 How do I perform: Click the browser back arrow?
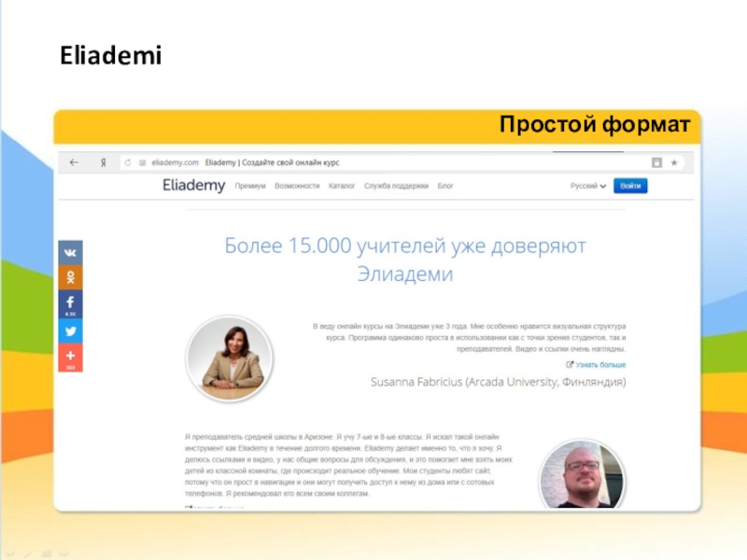[x=74, y=162]
